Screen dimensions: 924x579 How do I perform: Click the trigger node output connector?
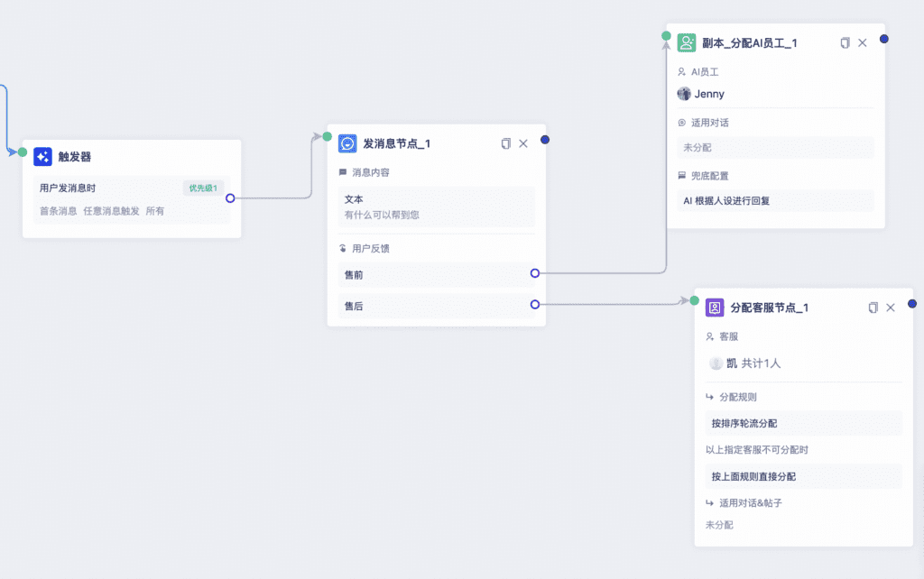pos(230,198)
